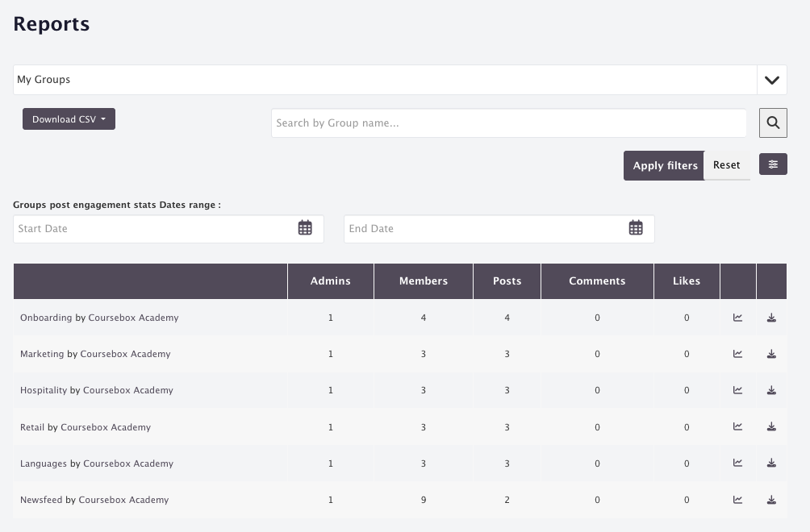Open the filter sliders settings icon
Viewport: 810px width, 532px height.
pyautogui.click(x=773, y=164)
